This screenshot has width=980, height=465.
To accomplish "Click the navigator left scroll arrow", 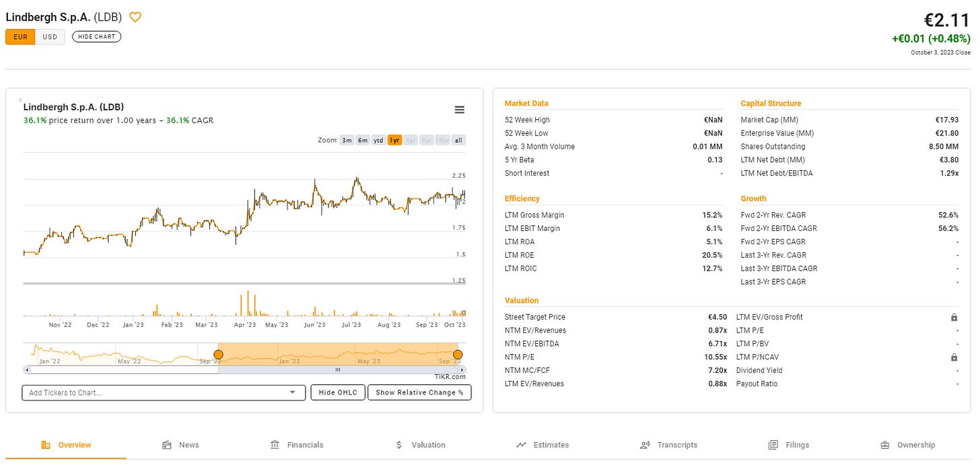I will (27, 369).
